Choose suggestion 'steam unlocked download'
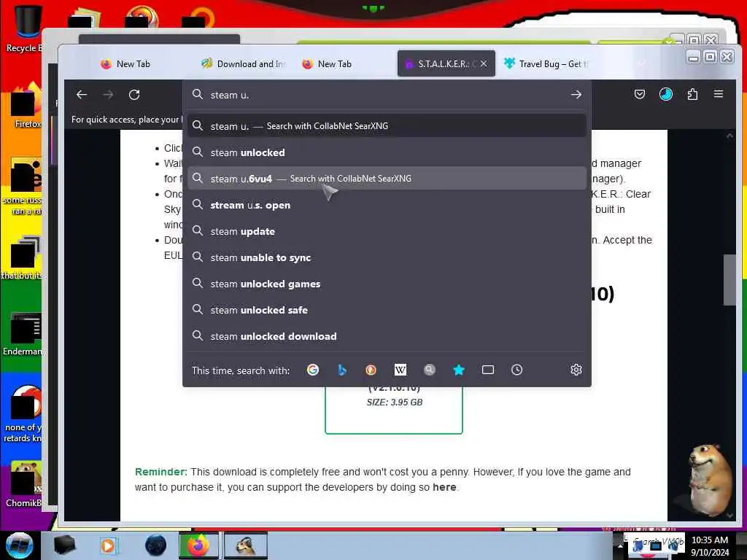The image size is (747, 560). (387, 336)
